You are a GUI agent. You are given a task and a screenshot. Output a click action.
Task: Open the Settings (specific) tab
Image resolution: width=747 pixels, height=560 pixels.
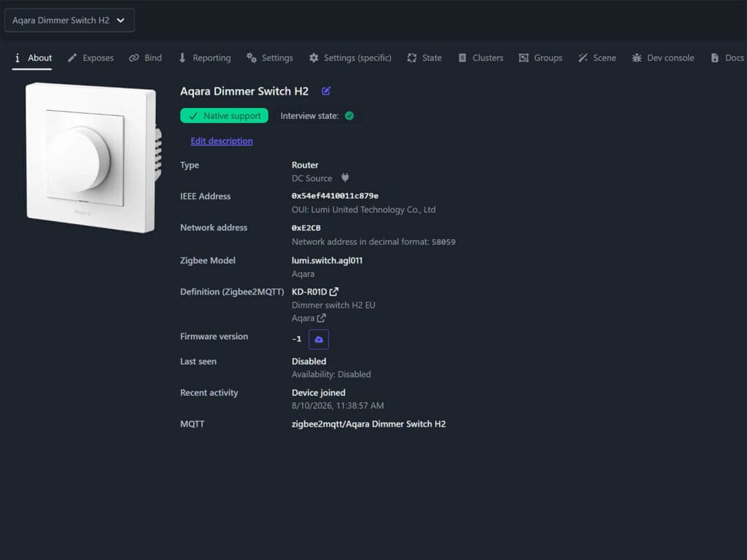point(350,58)
